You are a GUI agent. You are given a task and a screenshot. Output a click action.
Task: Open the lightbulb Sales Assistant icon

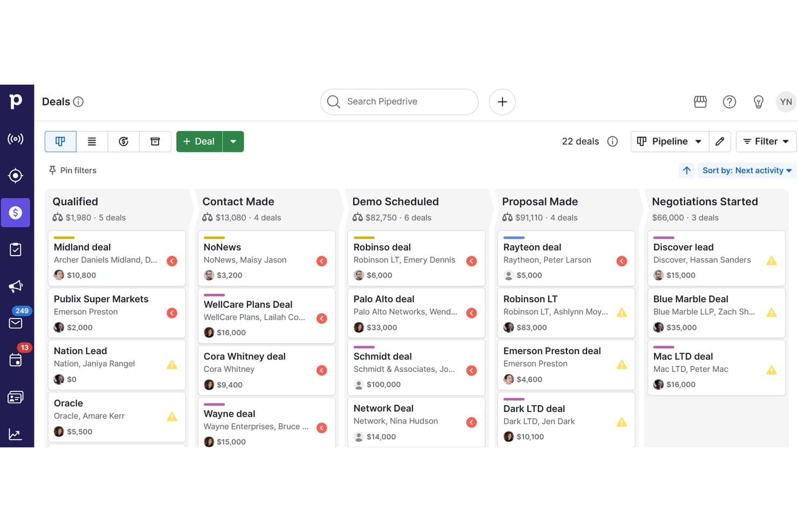pyautogui.click(x=759, y=101)
